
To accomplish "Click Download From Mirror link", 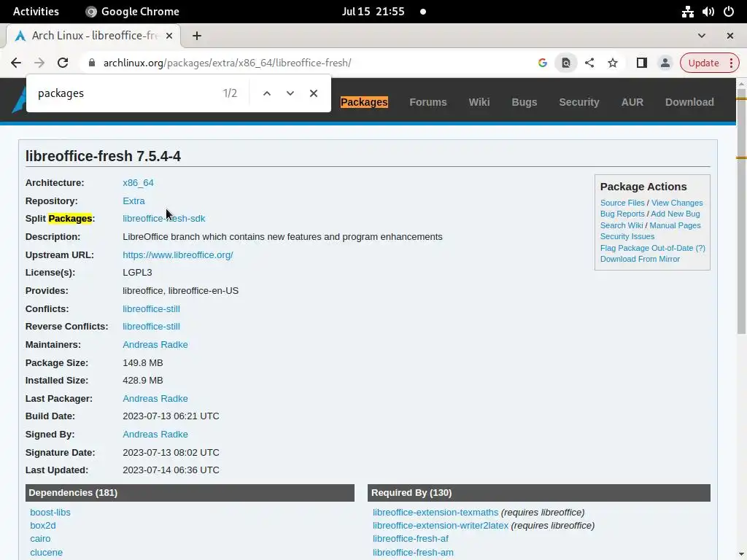I will tap(640, 259).
